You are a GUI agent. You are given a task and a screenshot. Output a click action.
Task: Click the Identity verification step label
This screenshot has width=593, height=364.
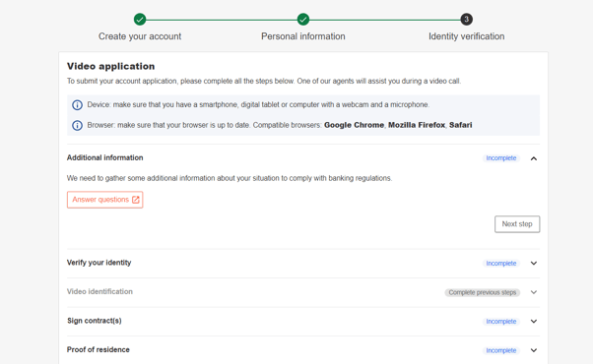pos(466,36)
